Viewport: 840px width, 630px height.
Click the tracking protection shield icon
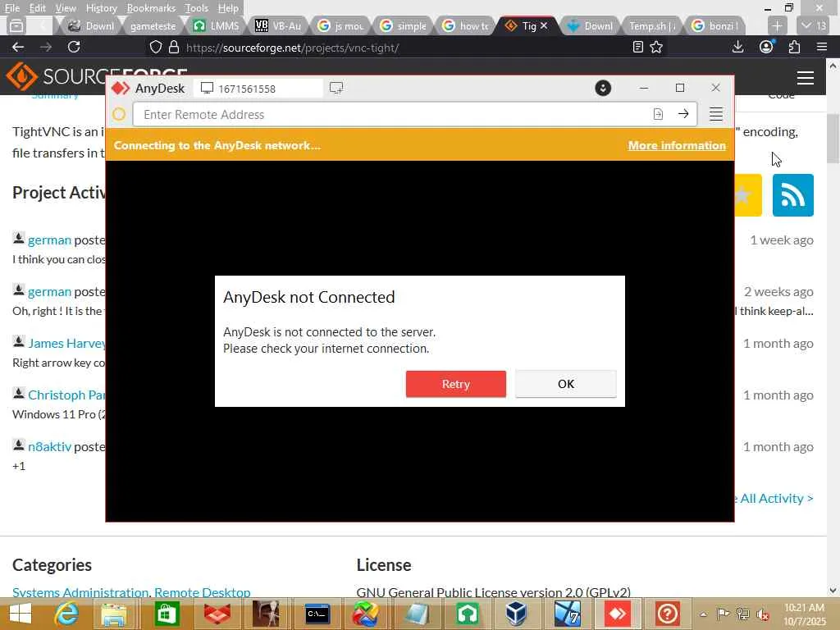(155, 47)
